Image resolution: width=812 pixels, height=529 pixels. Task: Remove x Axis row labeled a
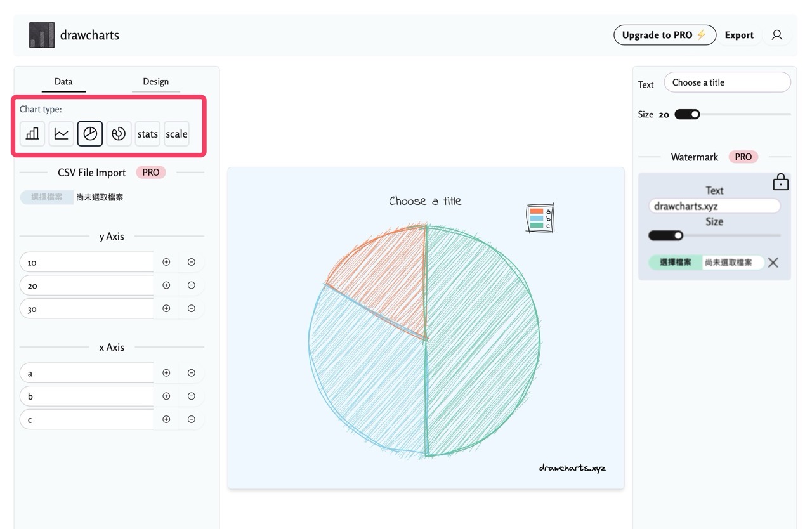click(x=192, y=373)
